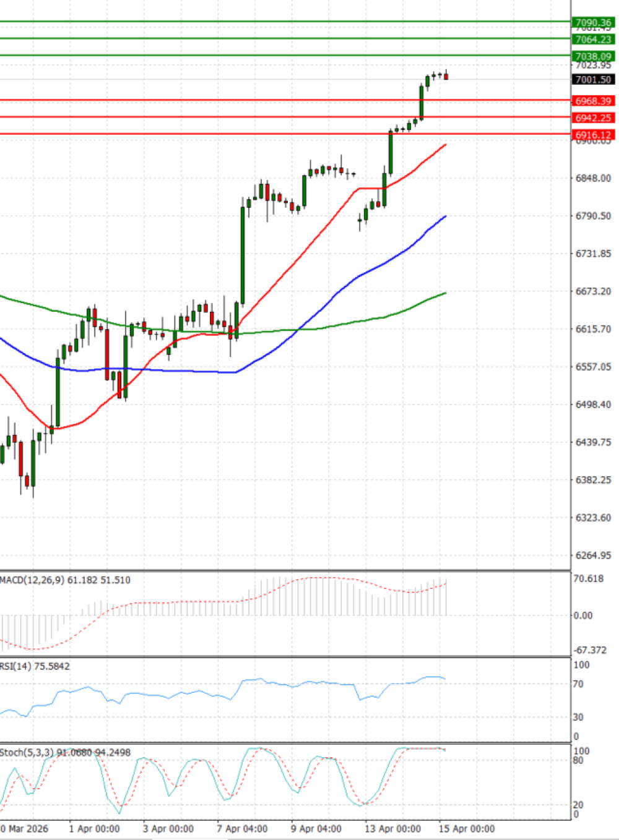Select the 6942.25 support price tag
This screenshot has height=840, width=619.
click(x=593, y=118)
